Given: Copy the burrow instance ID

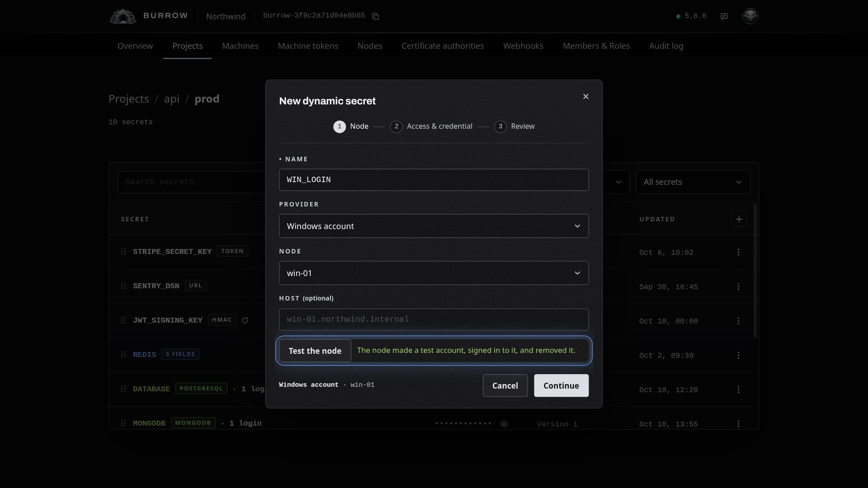Looking at the screenshot, I should 375,16.
